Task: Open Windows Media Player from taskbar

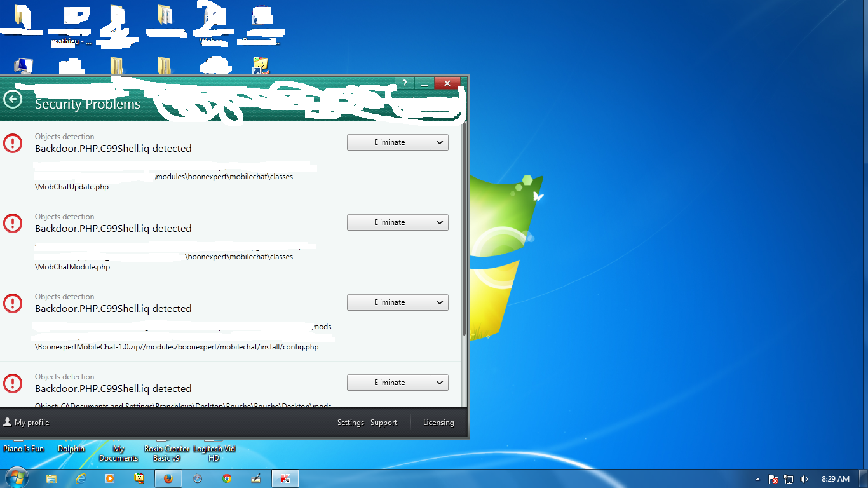Action: tap(110, 478)
